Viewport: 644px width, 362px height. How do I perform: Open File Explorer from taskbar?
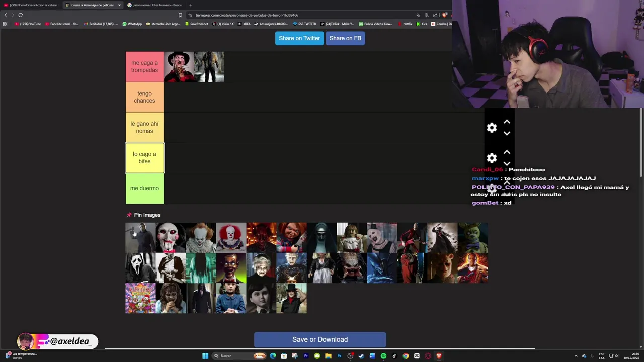point(328,356)
